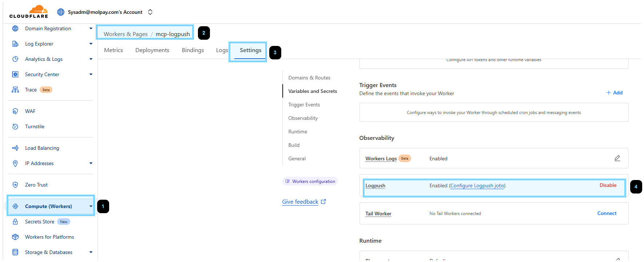Open Trace in sidebar
This screenshot has width=644, height=262.
click(31, 90)
